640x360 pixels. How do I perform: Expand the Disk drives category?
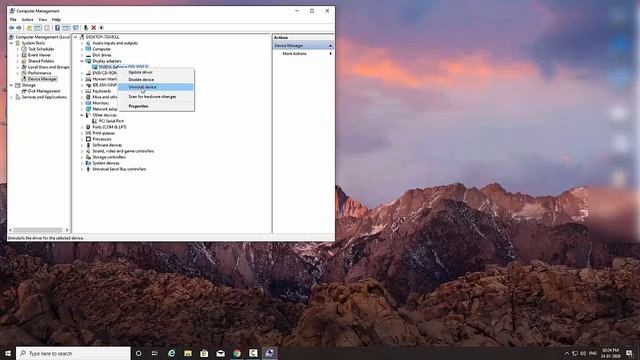[82, 55]
